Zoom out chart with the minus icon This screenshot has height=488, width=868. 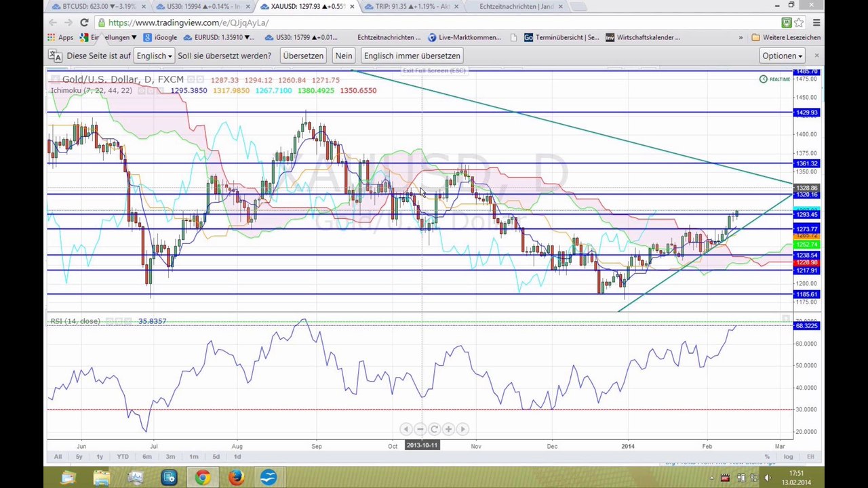420,429
